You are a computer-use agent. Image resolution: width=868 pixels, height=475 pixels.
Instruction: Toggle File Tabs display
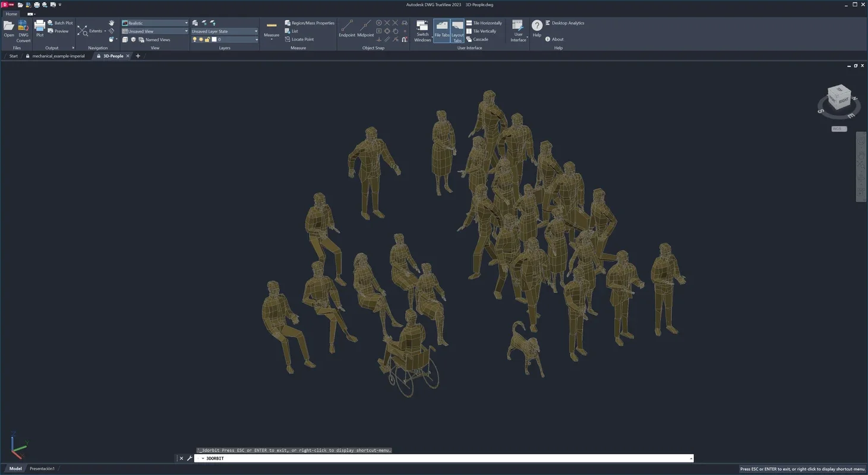[441, 30]
